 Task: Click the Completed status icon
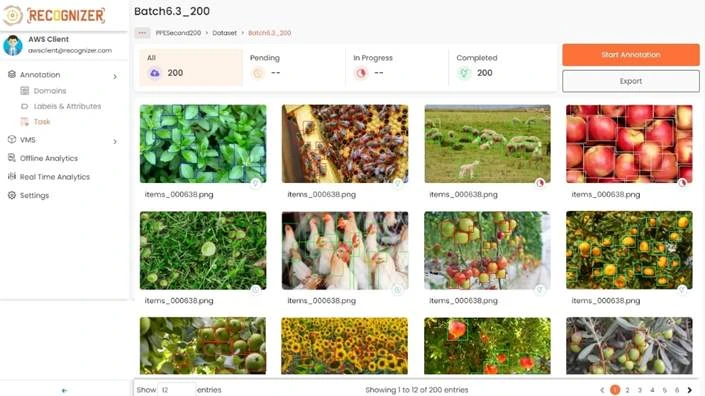pyautogui.click(x=464, y=73)
